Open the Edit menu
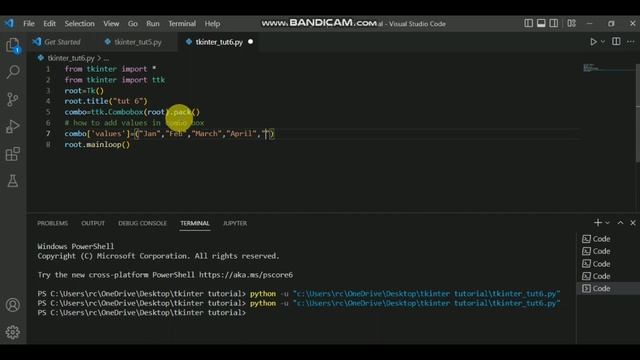This screenshot has width=640, height=360. 49,24
